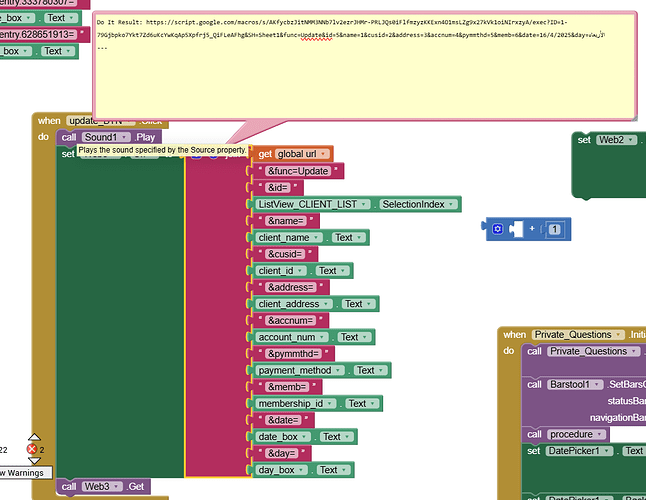Open the client_id component dropdown

point(300,271)
